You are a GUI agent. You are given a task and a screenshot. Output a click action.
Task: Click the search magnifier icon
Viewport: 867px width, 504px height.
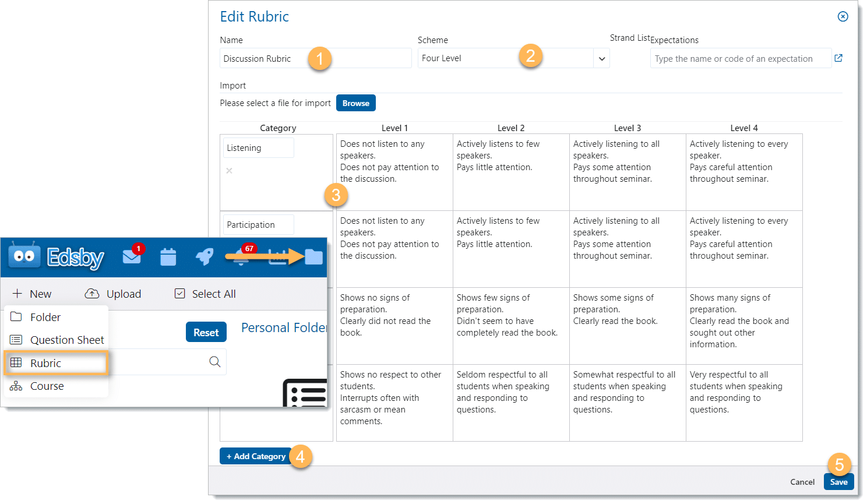coord(214,362)
